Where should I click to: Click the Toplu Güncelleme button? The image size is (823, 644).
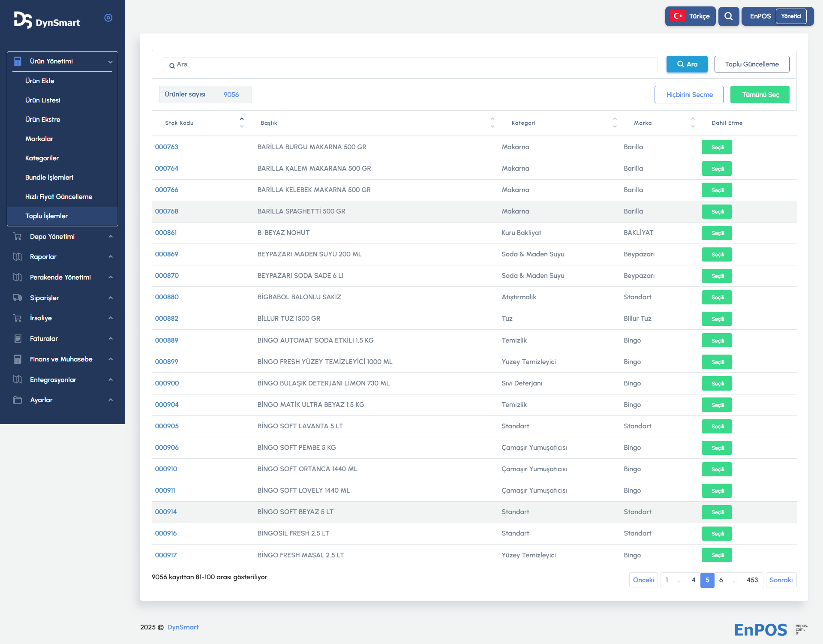(x=751, y=64)
